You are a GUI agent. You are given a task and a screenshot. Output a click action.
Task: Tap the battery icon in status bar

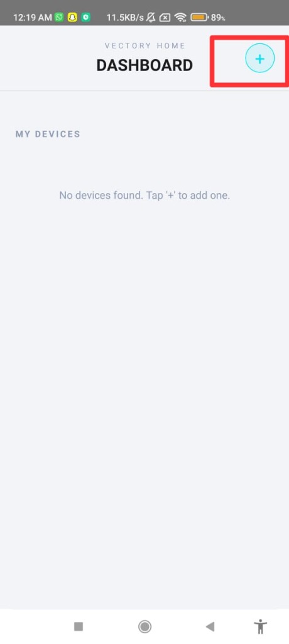(200, 18)
